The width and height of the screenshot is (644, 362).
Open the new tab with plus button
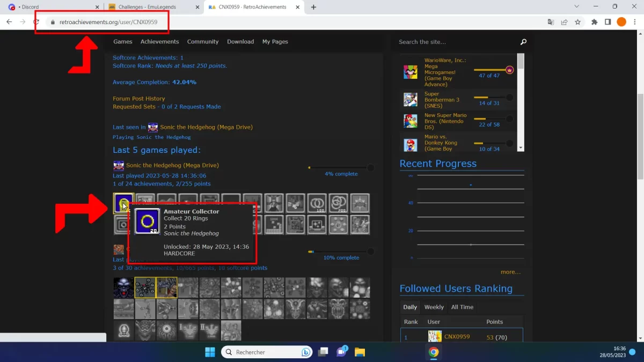[x=313, y=7]
